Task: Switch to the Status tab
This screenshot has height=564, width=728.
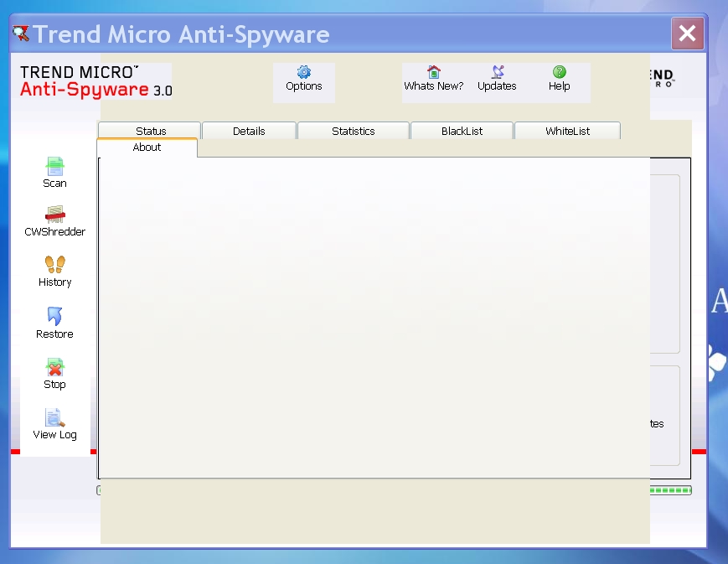Action: coord(149,131)
